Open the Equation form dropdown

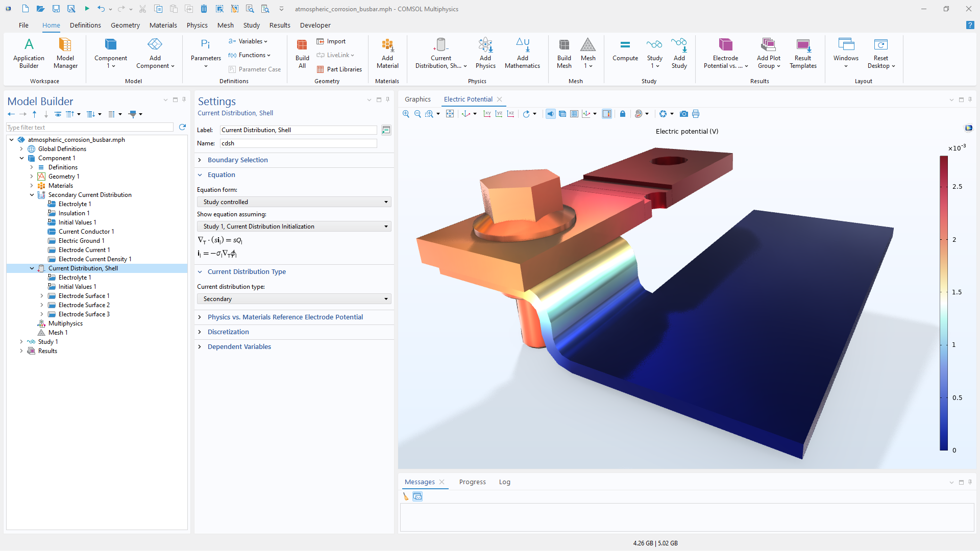click(x=294, y=202)
